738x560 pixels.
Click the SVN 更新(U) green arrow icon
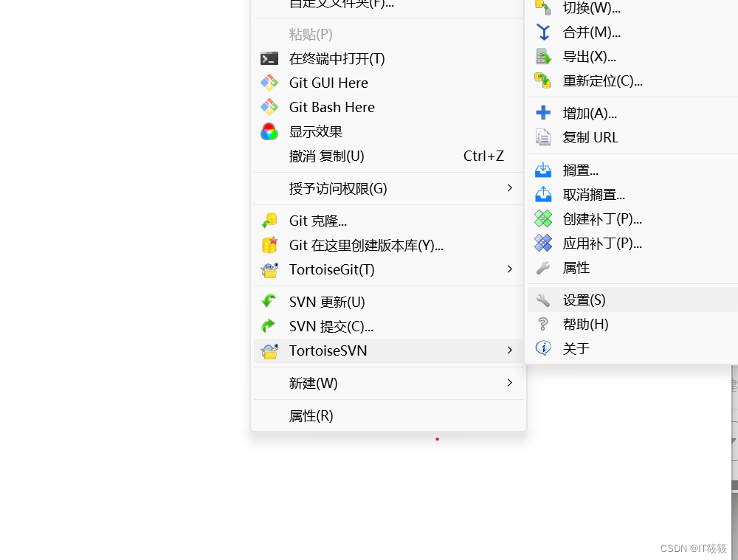point(269,301)
